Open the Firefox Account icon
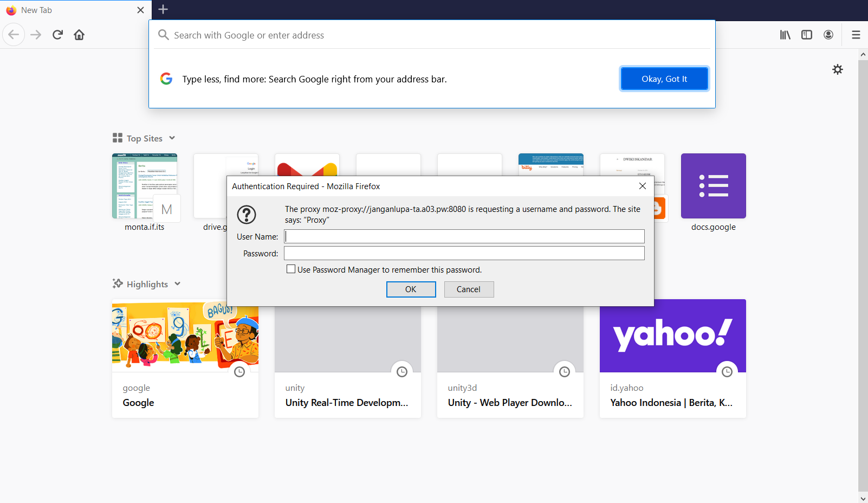The width and height of the screenshot is (868, 503). tap(828, 35)
